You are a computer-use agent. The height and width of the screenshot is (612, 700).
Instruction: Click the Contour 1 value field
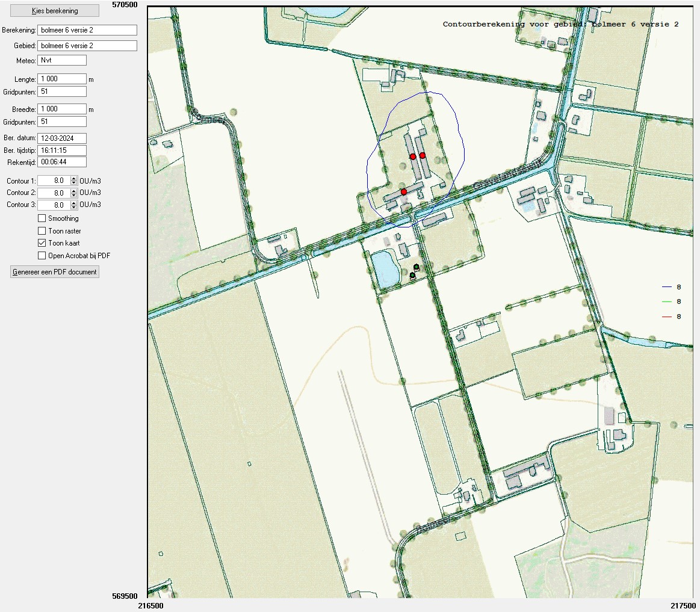54,181
